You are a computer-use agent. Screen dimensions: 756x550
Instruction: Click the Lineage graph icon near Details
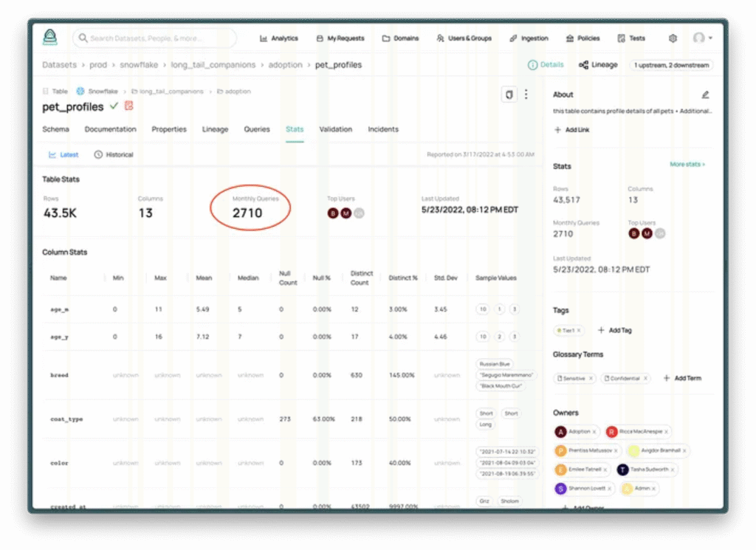(x=585, y=65)
